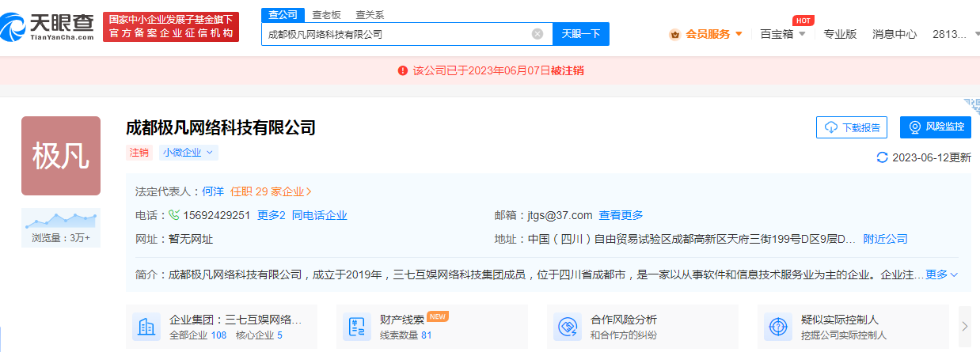Screen dimensions: 980x352
Task: Click email jtgs@37.com
Action: (560, 215)
